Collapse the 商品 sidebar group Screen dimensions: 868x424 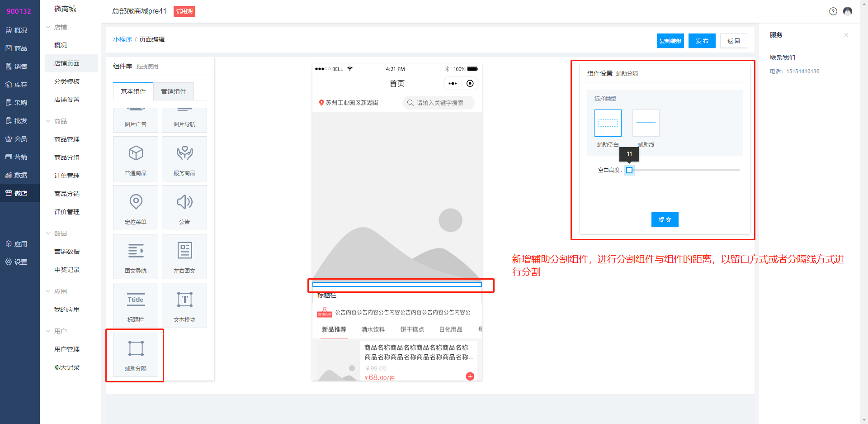48,121
